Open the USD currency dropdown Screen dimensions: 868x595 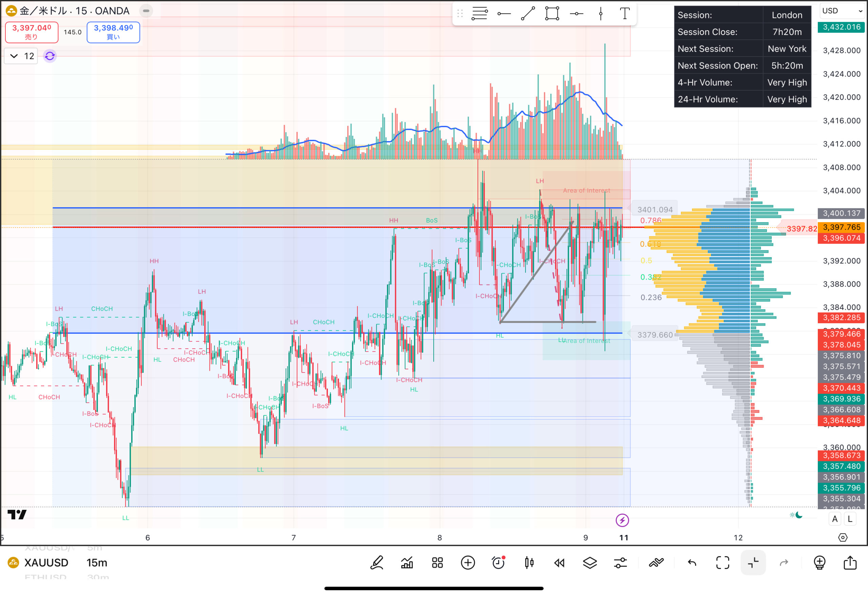842,11
